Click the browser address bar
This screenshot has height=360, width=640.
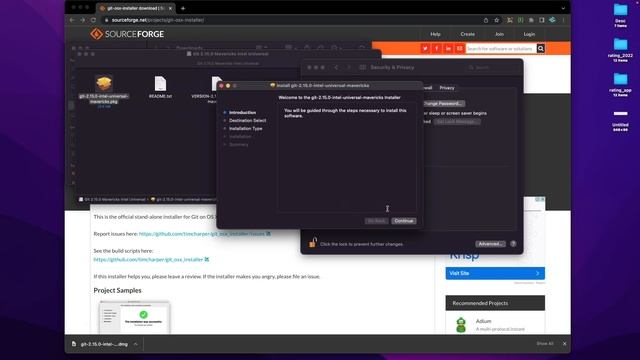[292, 20]
